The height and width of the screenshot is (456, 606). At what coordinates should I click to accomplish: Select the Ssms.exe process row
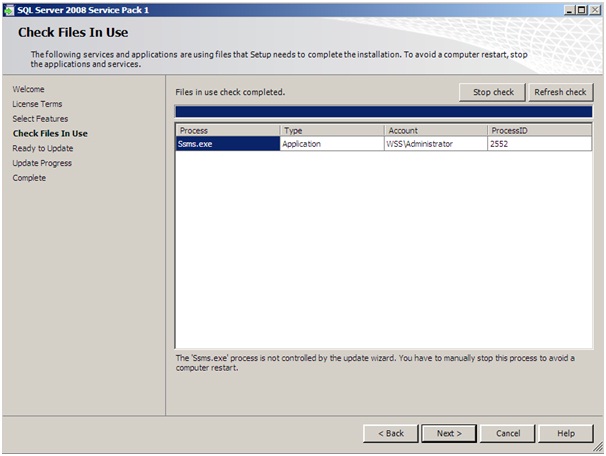(384, 144)
